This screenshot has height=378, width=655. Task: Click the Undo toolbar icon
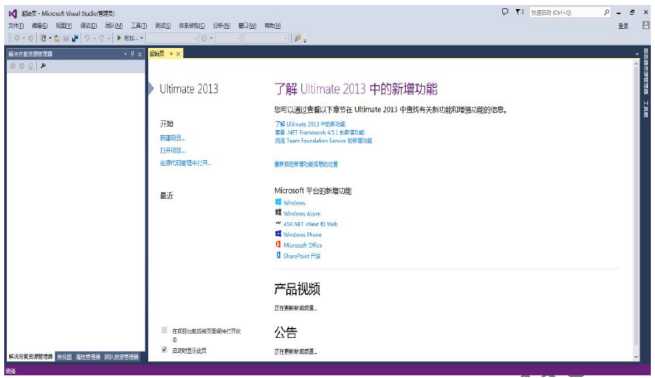87,38
